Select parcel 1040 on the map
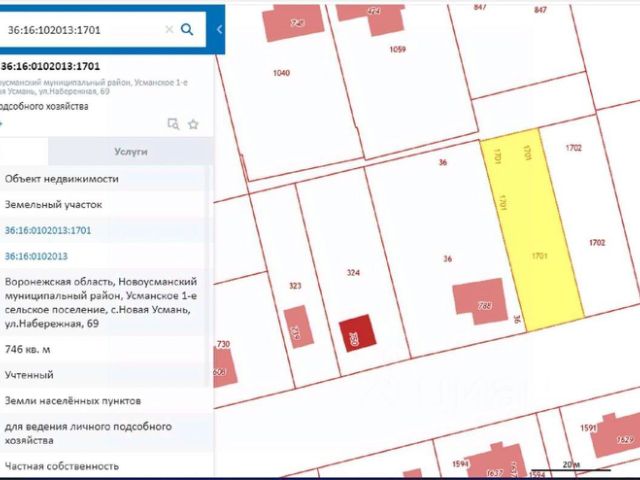 (x=281, y=73)
